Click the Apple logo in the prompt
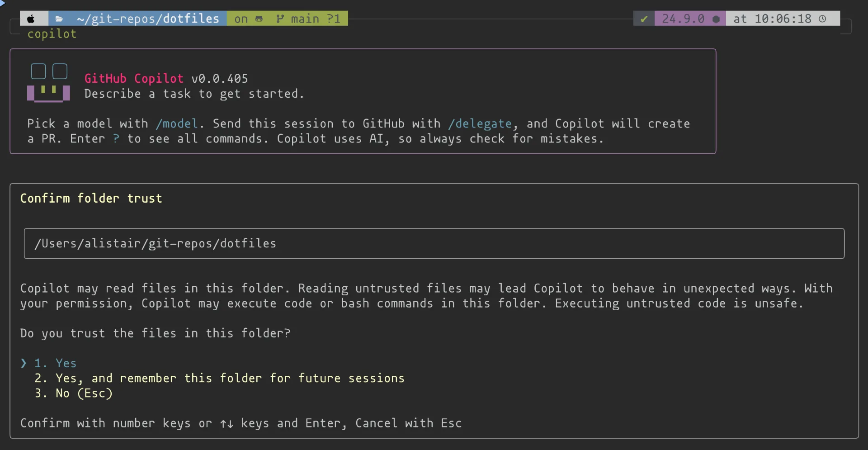This screenshot has width=868, height=450. coord(30,19)
